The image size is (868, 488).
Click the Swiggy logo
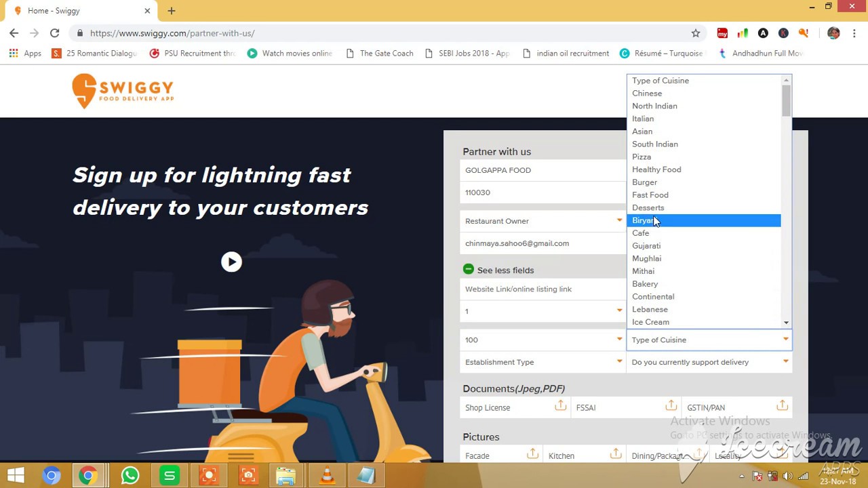(x=123, y=91)
